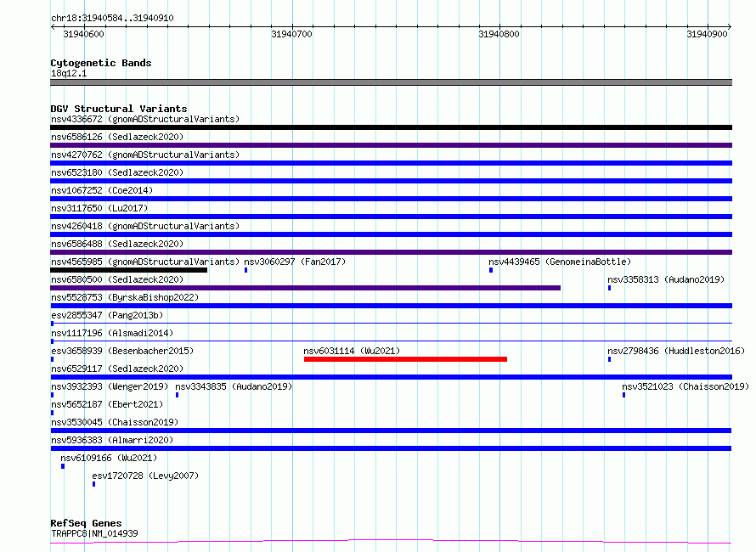Click the black nsv4565985 variant bar

pos(129,270)
